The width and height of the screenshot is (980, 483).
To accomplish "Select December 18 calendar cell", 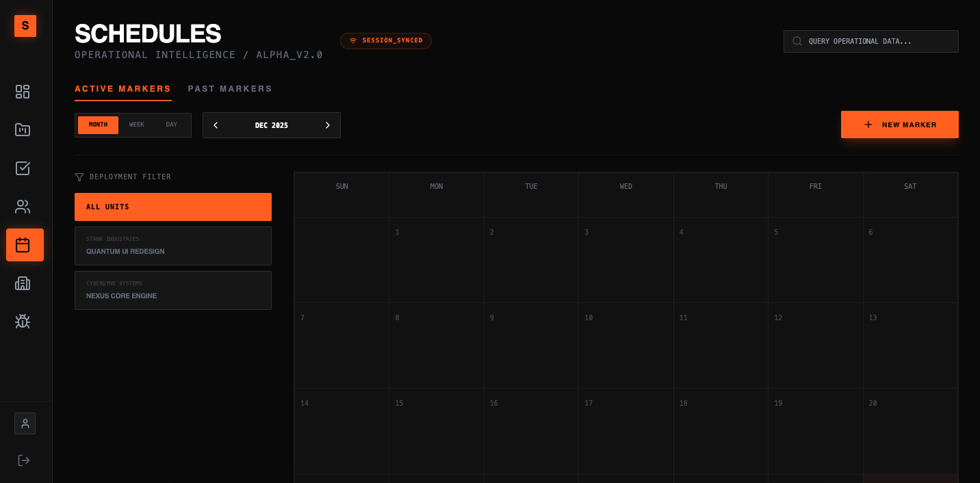I will point(721,431).
